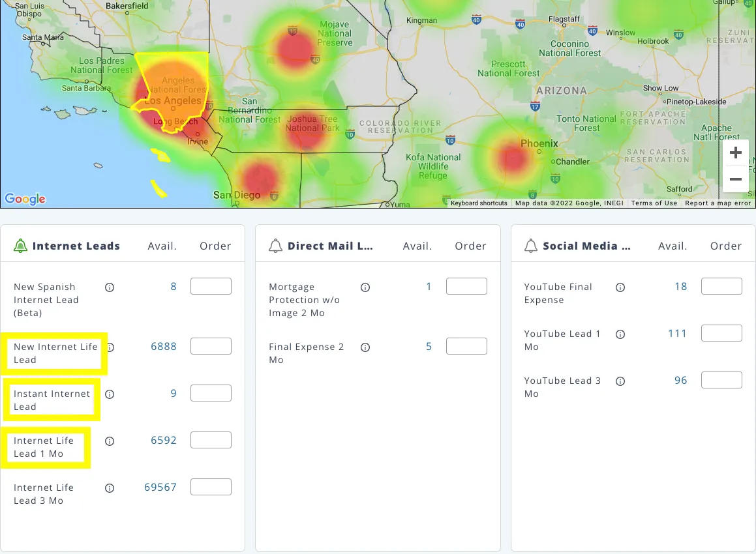Click the Social Media bell icon
Screen dimensions: 756x554
coord(530,246)
